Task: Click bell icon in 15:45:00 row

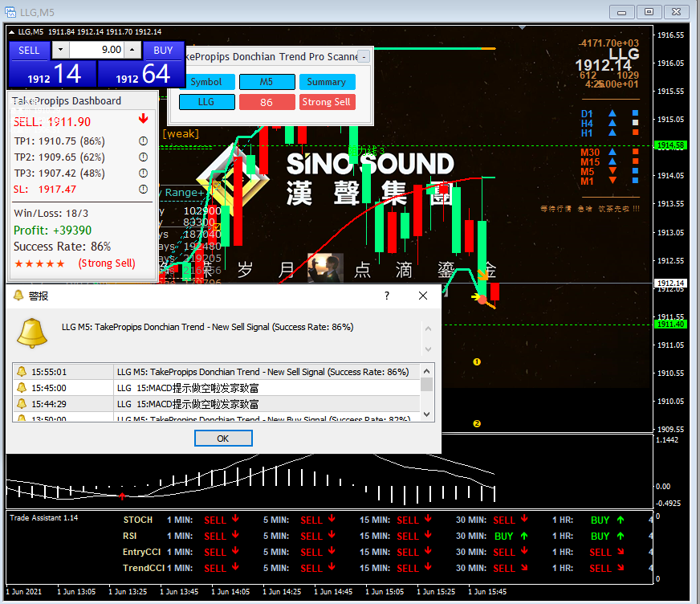Action: (x=22, y=387)
